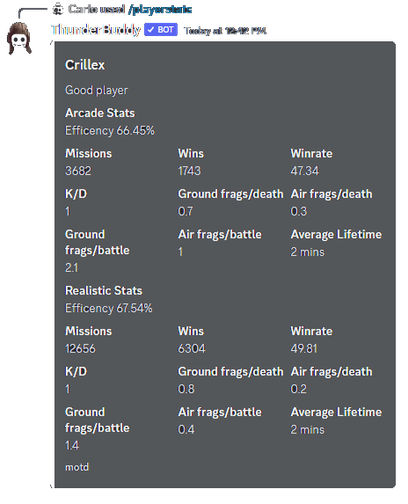The height and width of the screenshot is (504, 408).
Task: Click the Realistic Stats heading
Action: pyautogui.click(x=104, y=290)
